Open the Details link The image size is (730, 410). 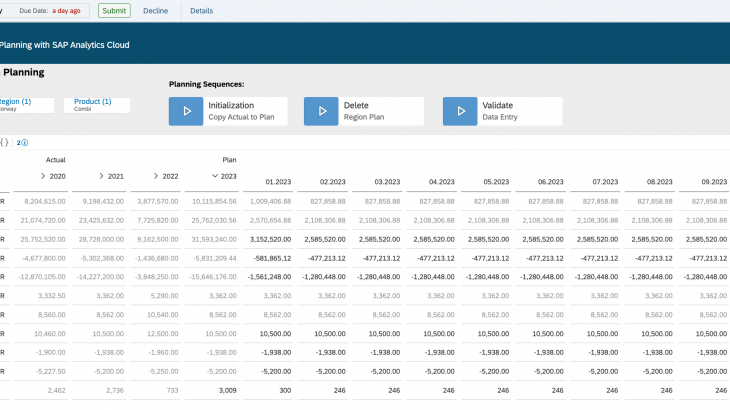202,11
